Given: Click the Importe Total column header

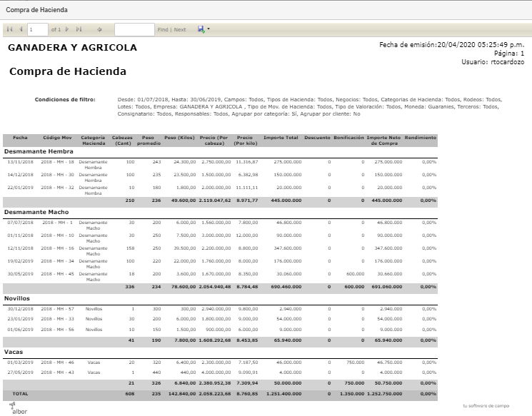Looking at the screenshot, I should [281, 138].
